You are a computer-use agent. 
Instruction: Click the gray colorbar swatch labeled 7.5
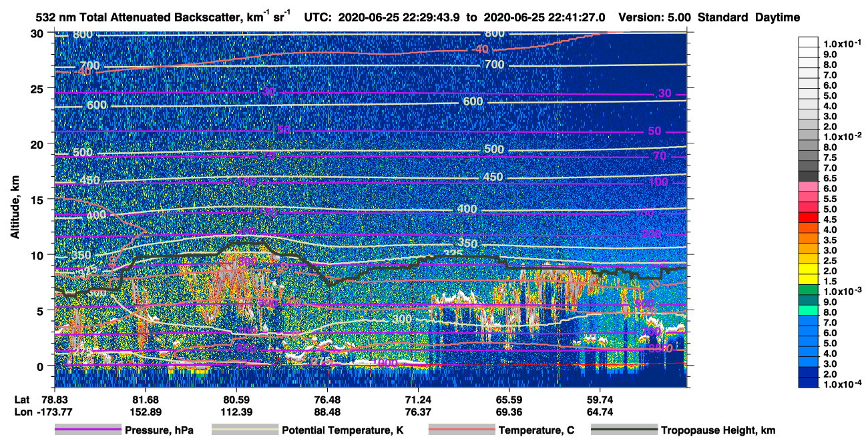808,157
